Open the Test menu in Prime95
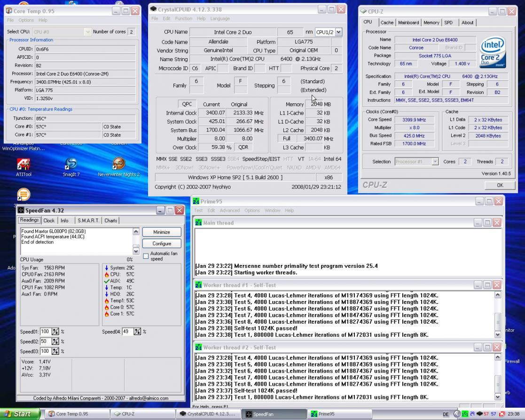This screenshot has height=420, width=525. tap(198, 210)
